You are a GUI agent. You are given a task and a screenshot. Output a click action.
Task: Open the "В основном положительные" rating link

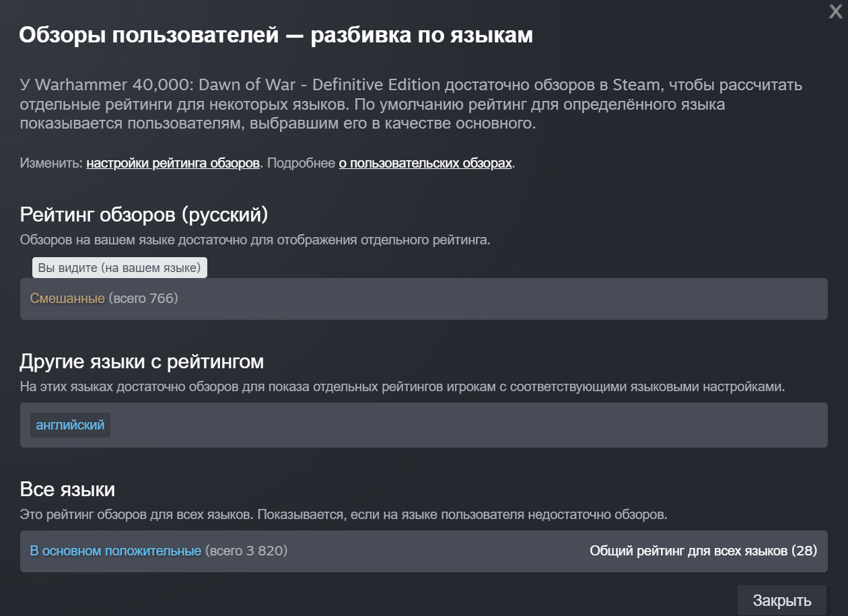115,551
